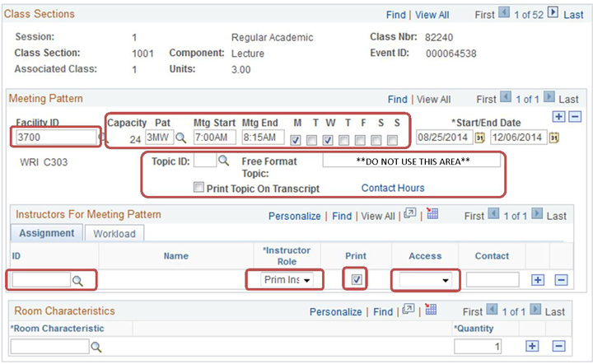
Task: Open the Contact Hours link
Action: click(x=393, y=189)
